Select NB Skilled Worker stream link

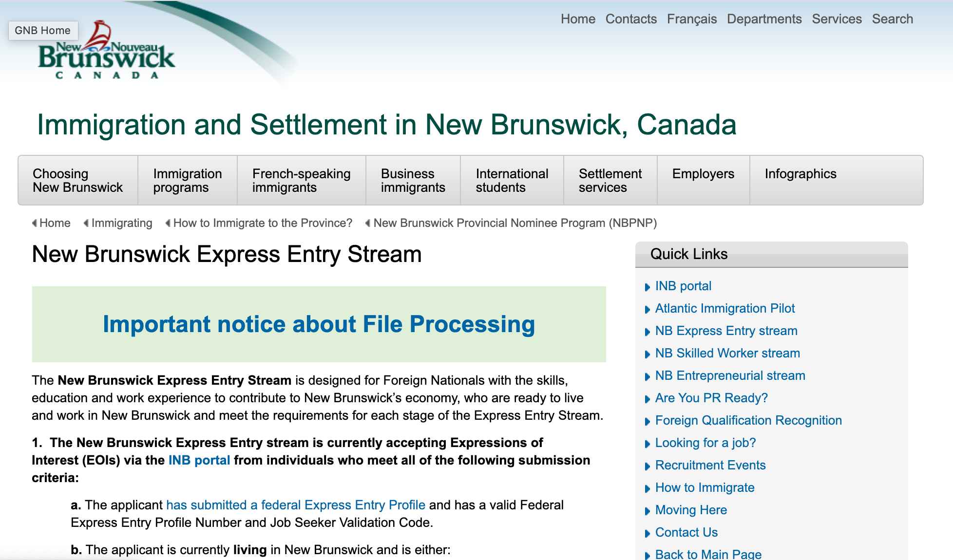(726, 353)
